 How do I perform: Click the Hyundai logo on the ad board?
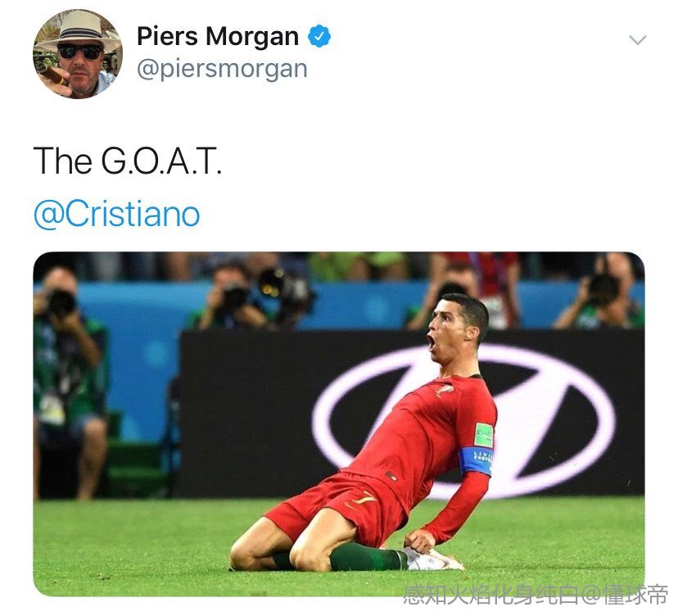click(x=463, y=419)
